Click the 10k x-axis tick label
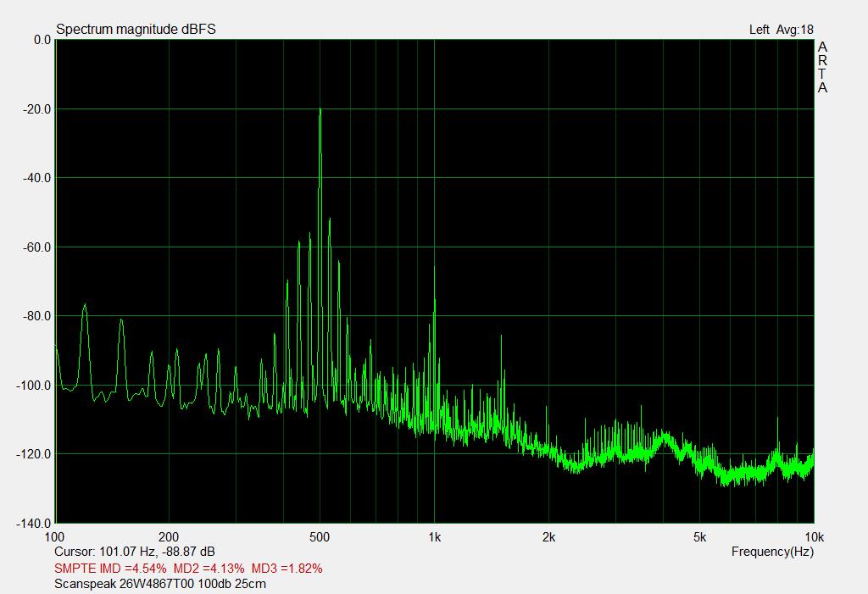 point(813,536)
